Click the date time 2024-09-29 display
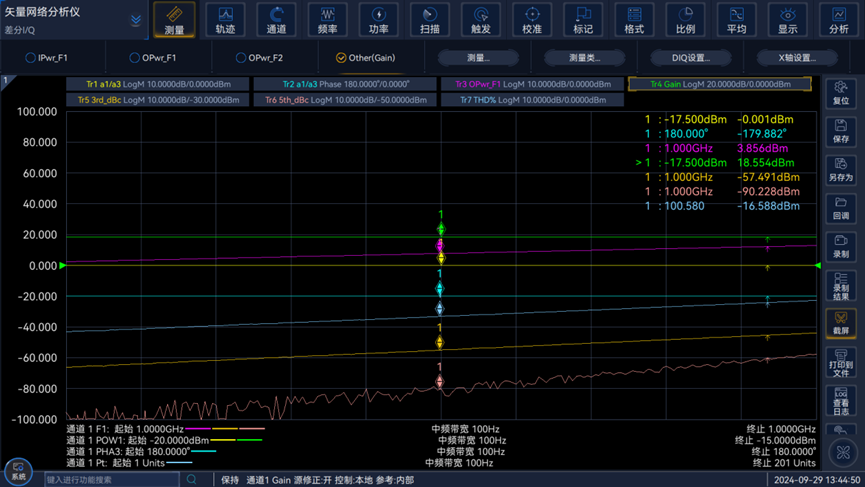865x487 pixels. [816, 480]
